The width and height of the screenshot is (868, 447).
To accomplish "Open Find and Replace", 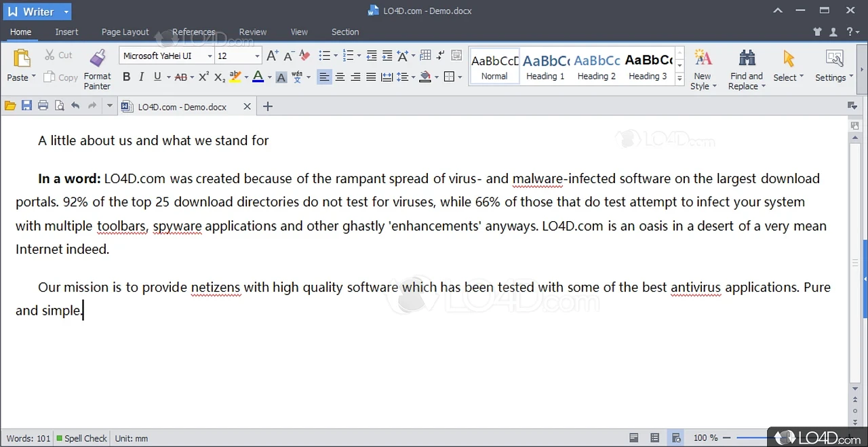I will click(746, 68).
